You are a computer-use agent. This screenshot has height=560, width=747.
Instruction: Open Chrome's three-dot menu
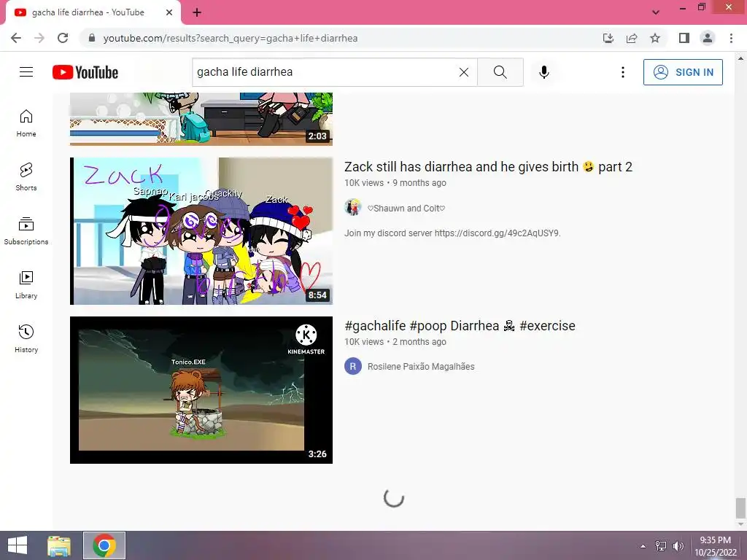(x=731, y=38)
